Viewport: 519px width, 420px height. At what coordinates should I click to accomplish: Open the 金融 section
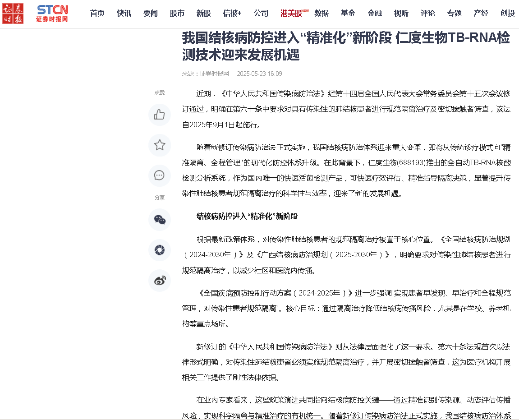[x=375, y=13]
